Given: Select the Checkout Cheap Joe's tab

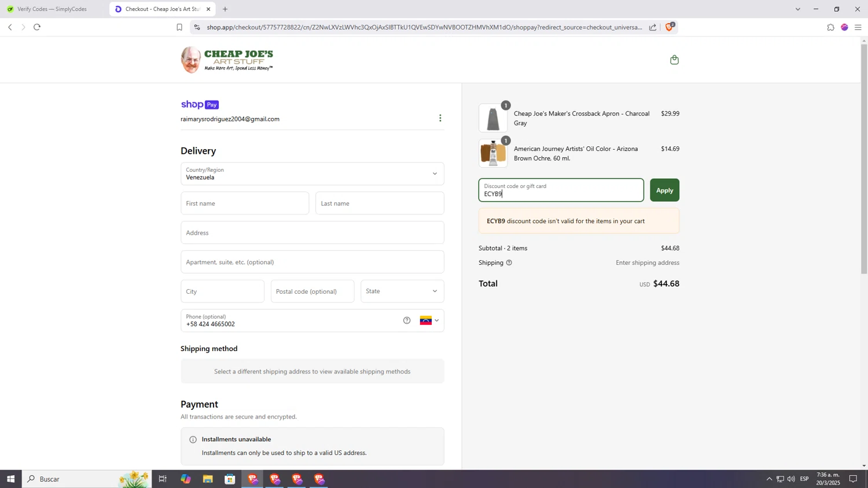Looking at the screenshot, I should tap(162, 9).
